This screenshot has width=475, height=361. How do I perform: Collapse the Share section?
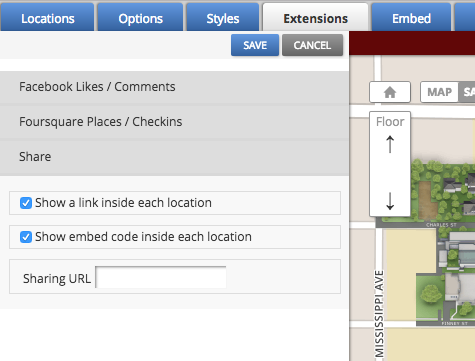click(x=174, y=157)
